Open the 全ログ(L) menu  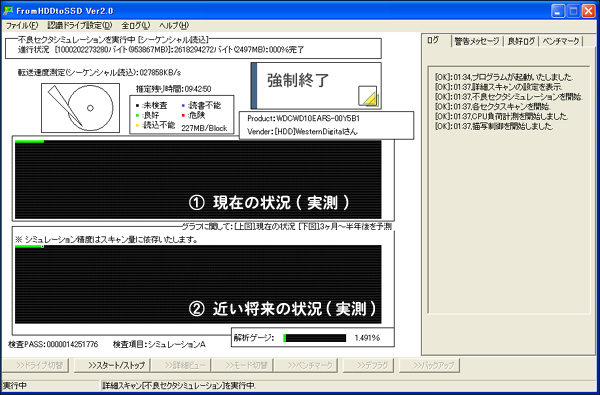136,26
